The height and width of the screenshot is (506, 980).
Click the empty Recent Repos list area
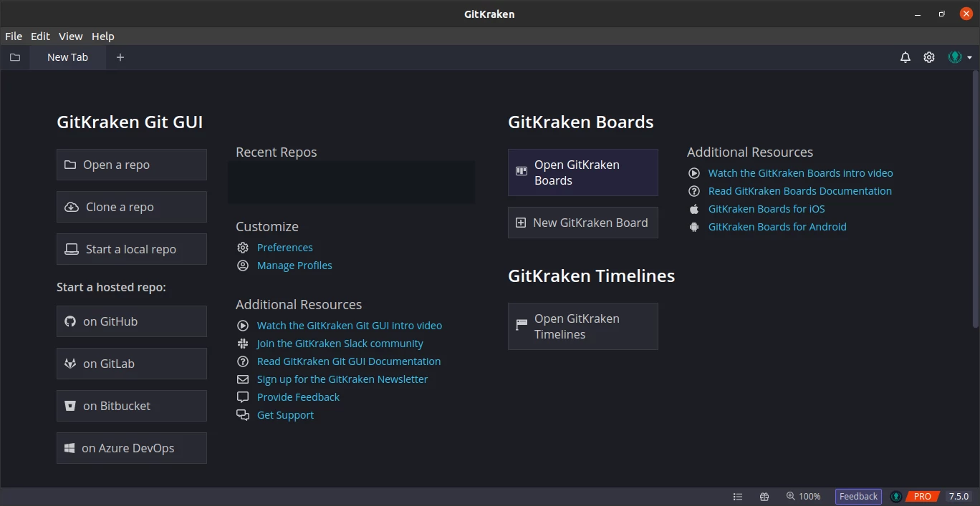point(351,183)
